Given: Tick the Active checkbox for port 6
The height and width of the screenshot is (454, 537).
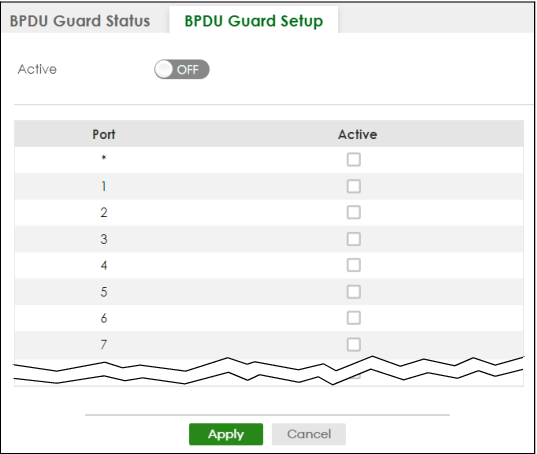Looking at the screenshot, I should pyautogui.click(x=353, y=318).
